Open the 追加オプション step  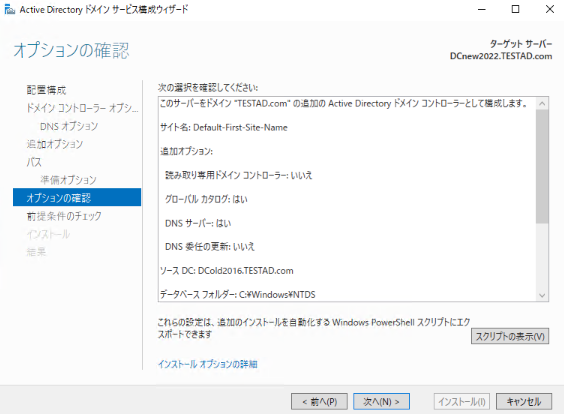tap(55, 144)
